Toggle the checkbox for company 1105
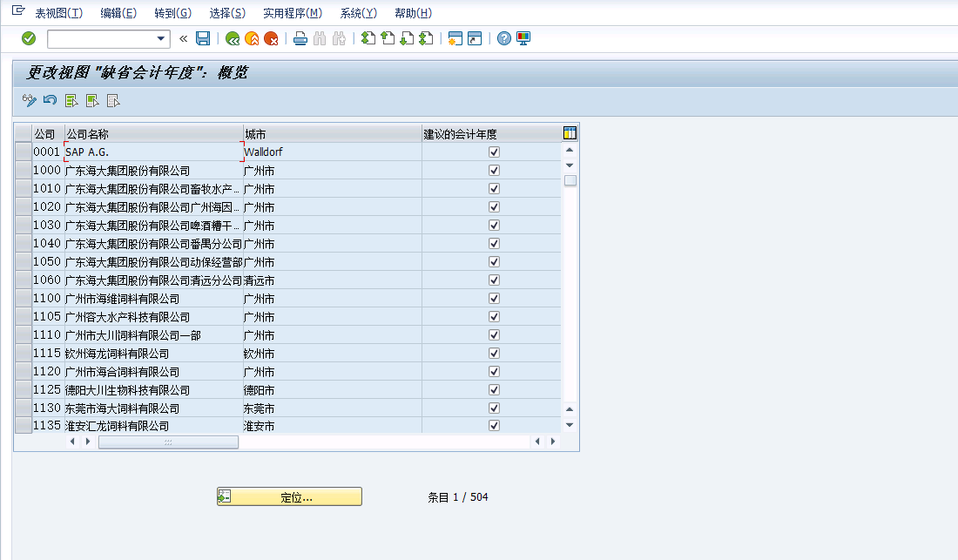 [x=495, y=317]
